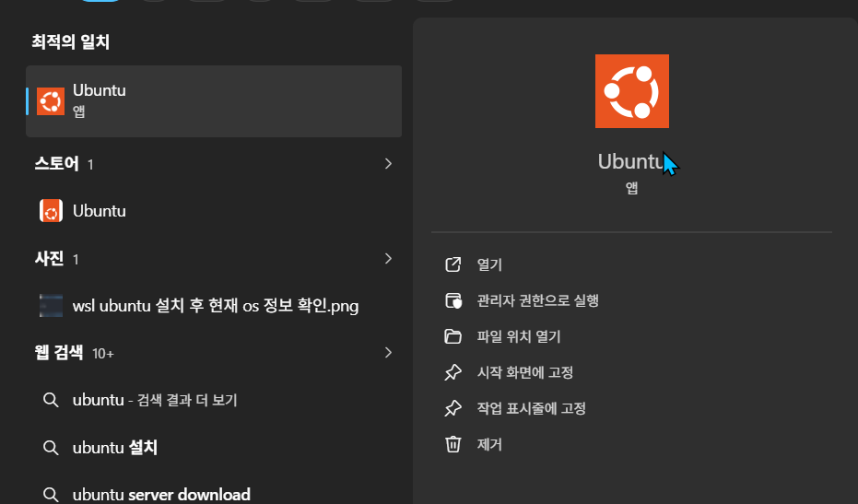Click search icon beside ubuntu 설치 suggestion

coord(51,448)
